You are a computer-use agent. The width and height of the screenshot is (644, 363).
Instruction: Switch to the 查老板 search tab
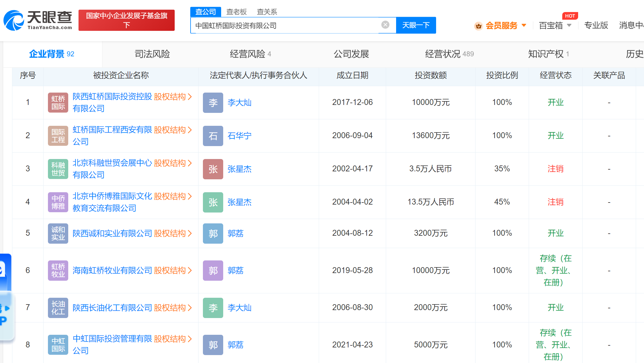(236, 12)
